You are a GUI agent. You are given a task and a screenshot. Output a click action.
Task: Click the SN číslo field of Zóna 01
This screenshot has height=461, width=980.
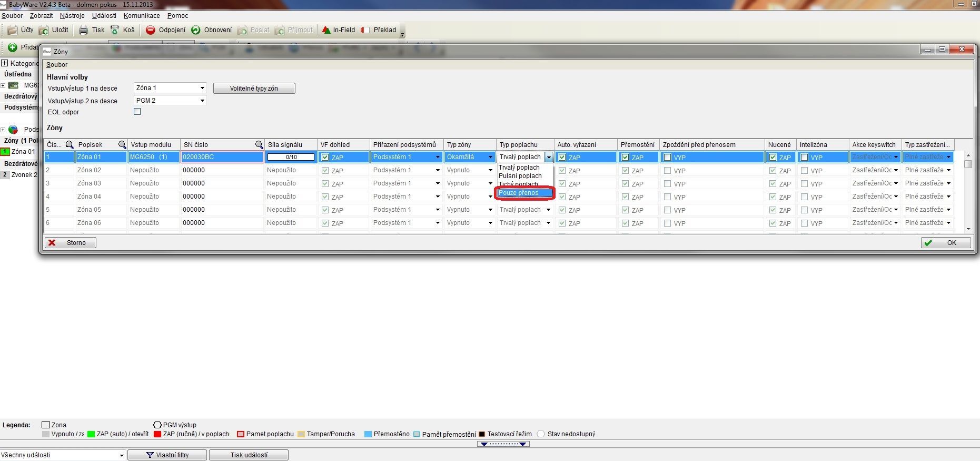click(x=222, y=157)
